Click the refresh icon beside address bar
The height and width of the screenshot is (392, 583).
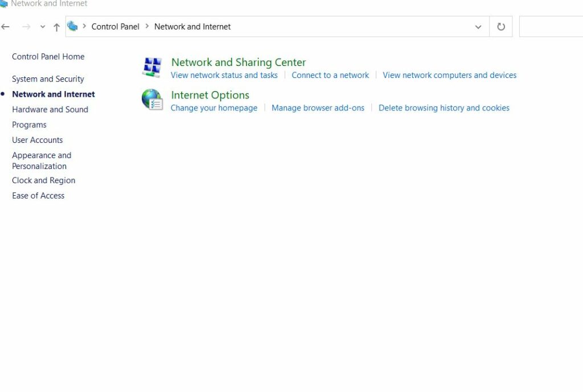click(500, 26)
